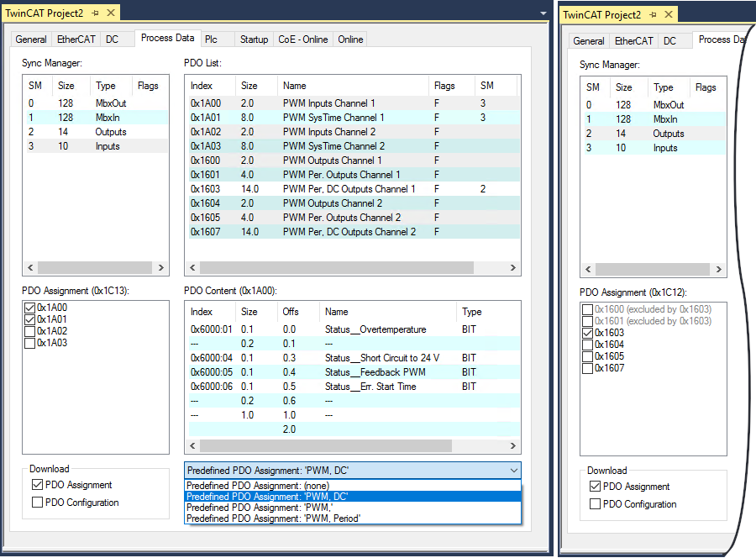Screen dimensions: 756x558
Task: Check the 0x1605 checkbox in right window
Action: (588, 356)
